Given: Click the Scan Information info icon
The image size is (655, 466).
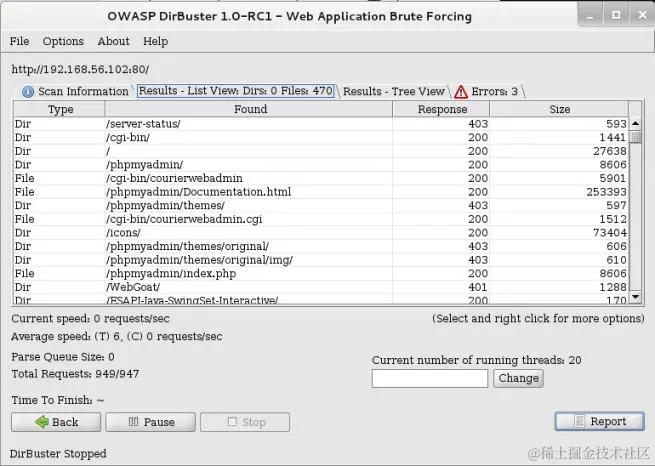Looking at the screenshot, I should click(x=28, y=91).
